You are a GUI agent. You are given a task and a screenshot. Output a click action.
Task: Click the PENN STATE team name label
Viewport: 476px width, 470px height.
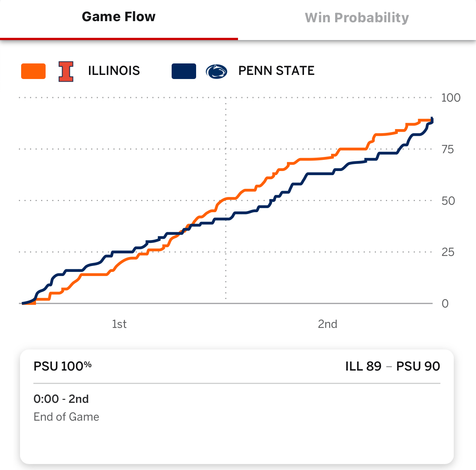[x=276, y=70]
